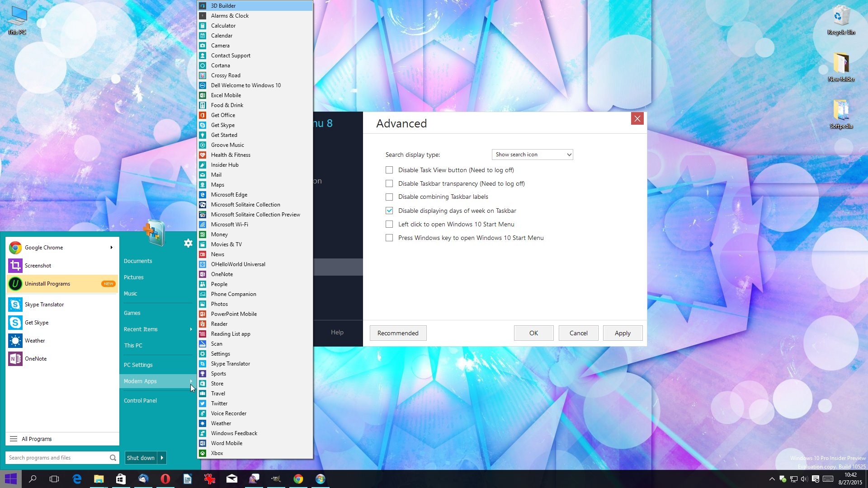The width and height of the screenshot is (868, 488).
Task: Open Skype Translator in pinned apps
Action: pos(44,305)
